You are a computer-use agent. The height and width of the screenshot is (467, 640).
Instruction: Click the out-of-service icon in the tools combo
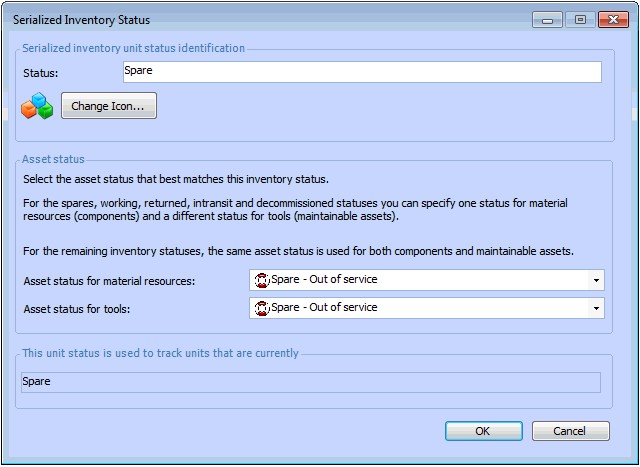(262, 308)
